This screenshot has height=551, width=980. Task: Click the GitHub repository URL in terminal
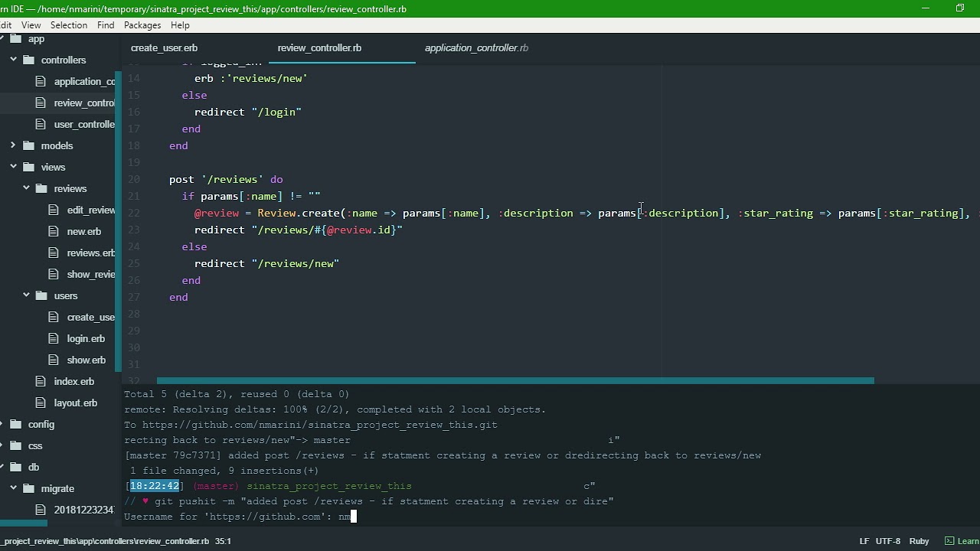[x=319, y=425]
